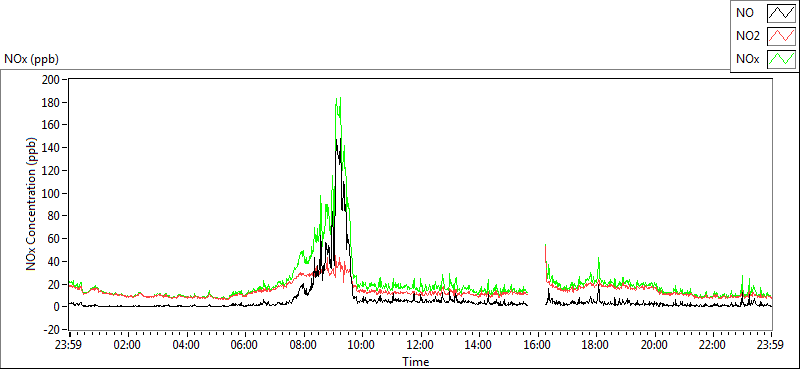Click the NO legend label

[745, 13]
